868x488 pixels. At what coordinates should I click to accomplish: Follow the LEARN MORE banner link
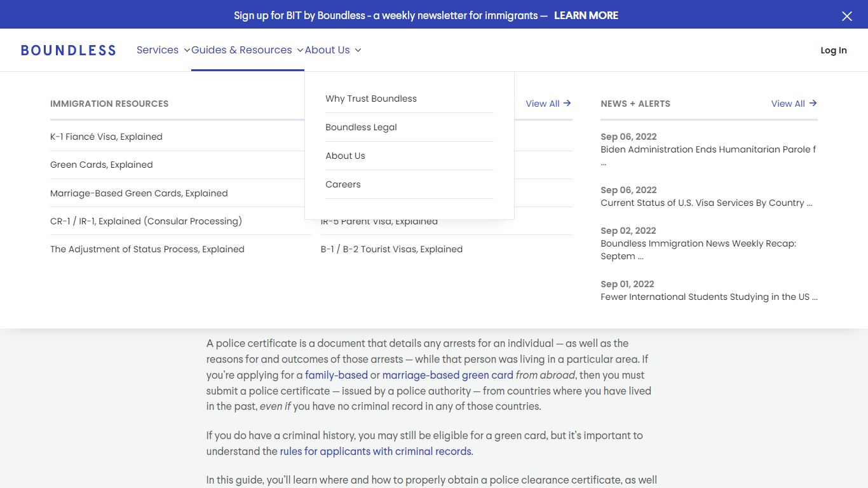coord(586,15)
